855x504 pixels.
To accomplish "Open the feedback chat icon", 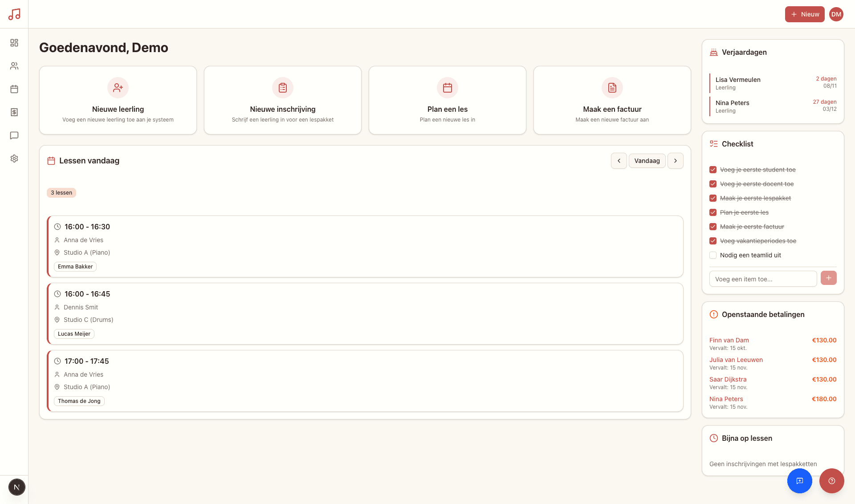I will coord(799,481).
